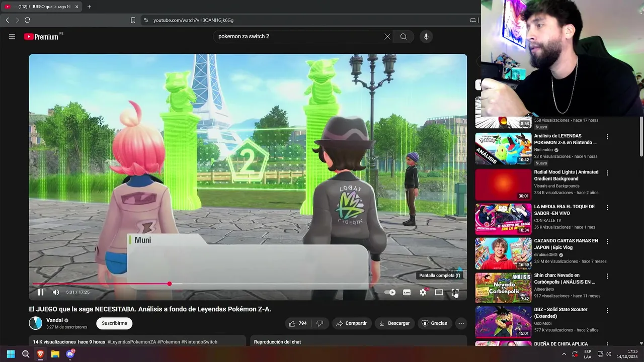Open a new browser tab with plus
Viewport: 644px width, 362px height.
pyautogui.click(x=89, y=7)
